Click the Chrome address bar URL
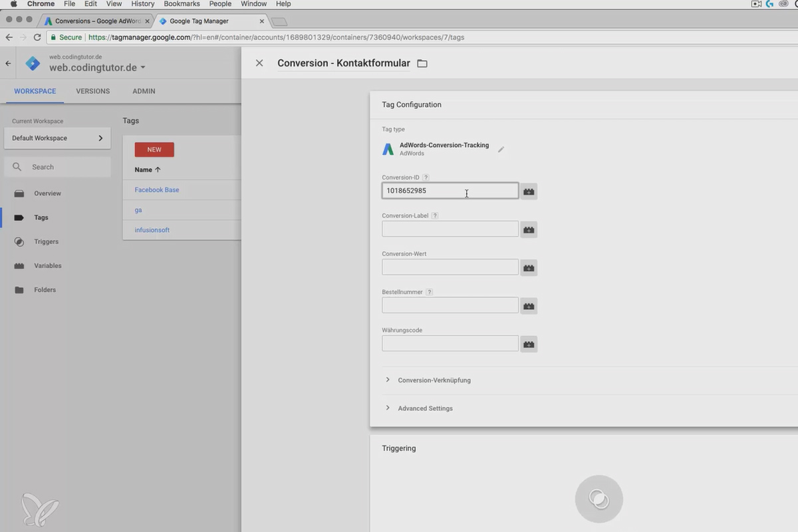Screen dimensions: 798x532 [276, 37]
